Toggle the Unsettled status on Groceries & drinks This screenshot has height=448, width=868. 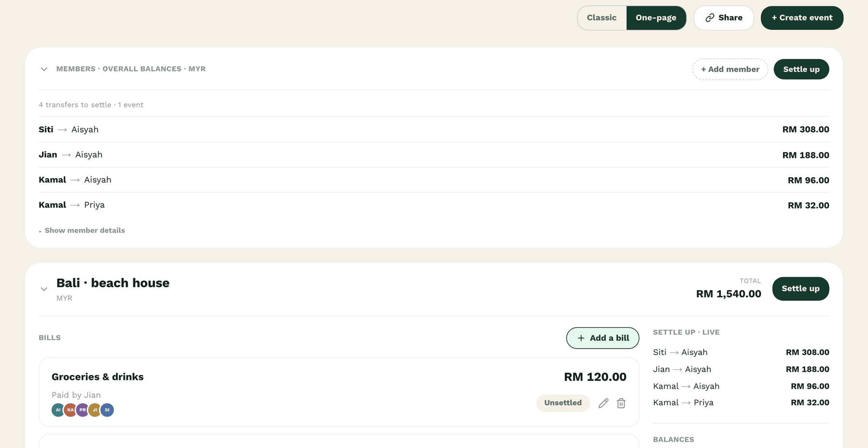[x=563, y=403]
